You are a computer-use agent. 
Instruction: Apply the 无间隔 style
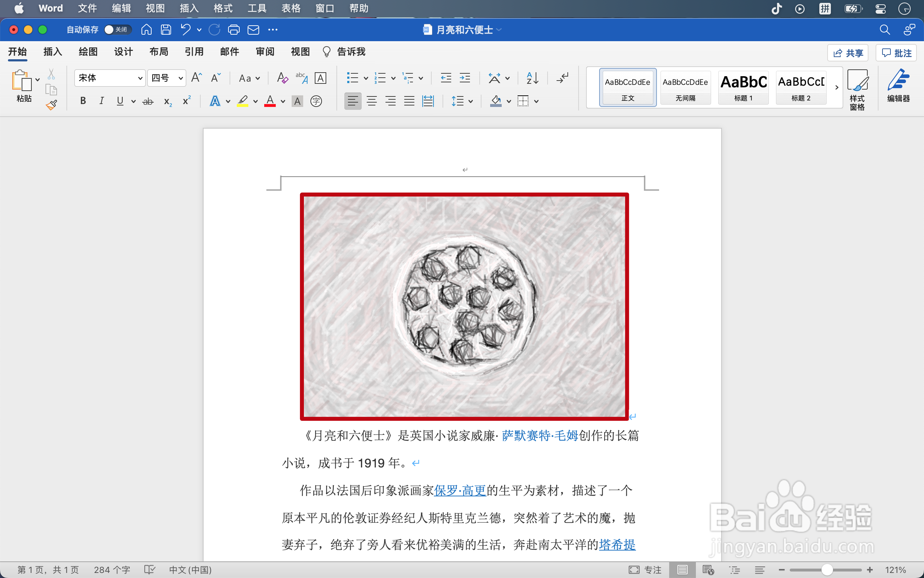point(685,87)
